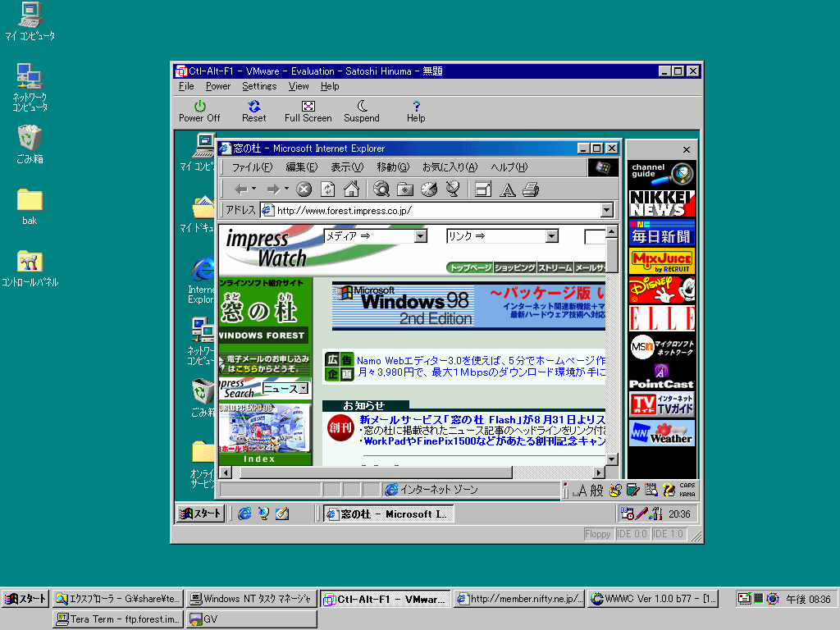Open Internet Explorer Search pane
Image resolution: width=840 pixels, height=630 pixels.
click(381, 189)
